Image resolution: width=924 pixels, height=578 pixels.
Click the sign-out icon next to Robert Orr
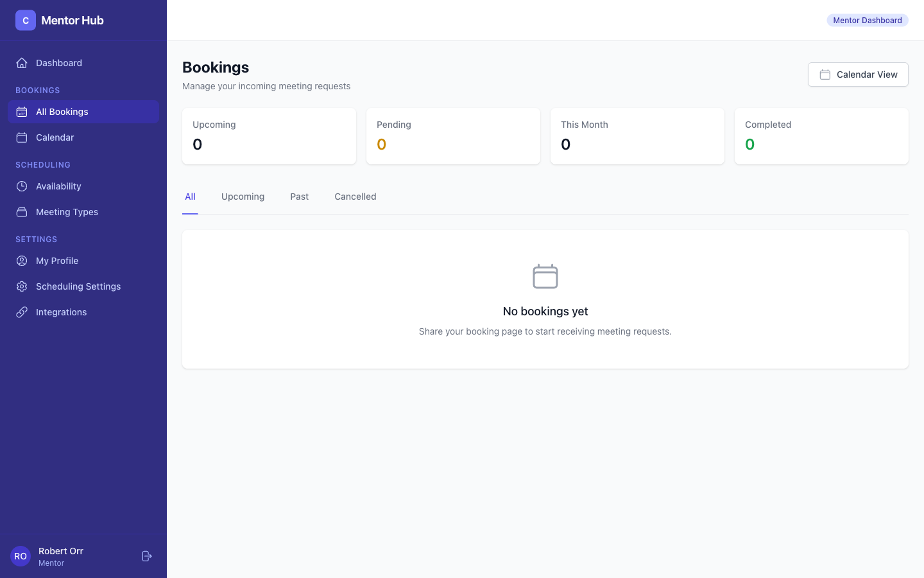tap(147, 556)
